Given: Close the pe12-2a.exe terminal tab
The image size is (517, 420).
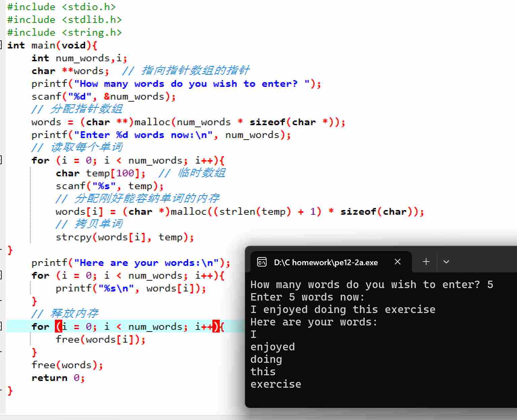Looking at the screenshot, I should 398,262.
